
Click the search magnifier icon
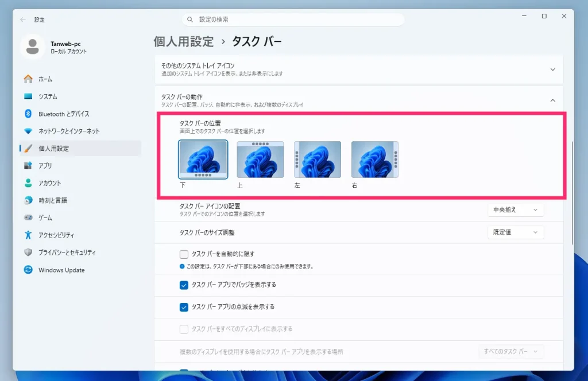click(x=190, y=20)
